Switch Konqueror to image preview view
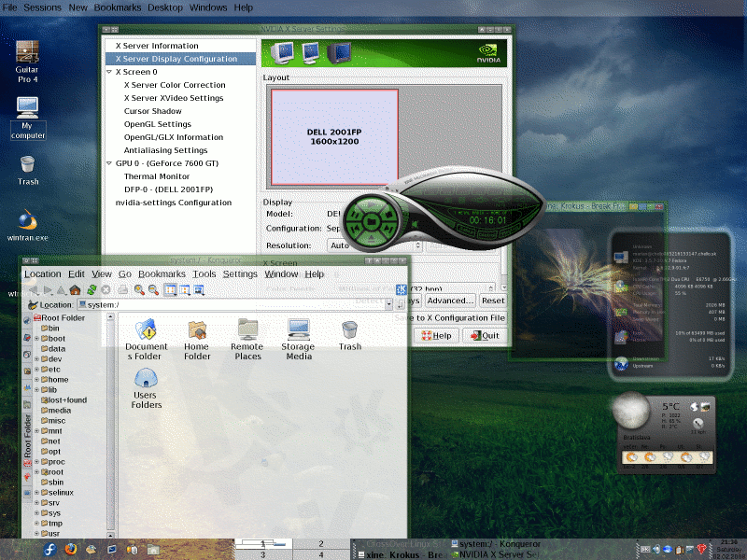The image size is (747, 560). pyautogui.click(x=199, y=289)
